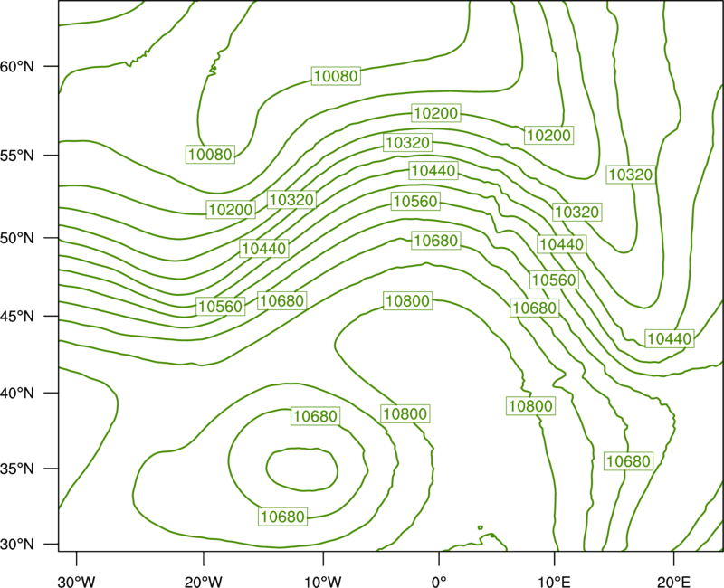Click the 60°N latitude axis label

[17, 66]
